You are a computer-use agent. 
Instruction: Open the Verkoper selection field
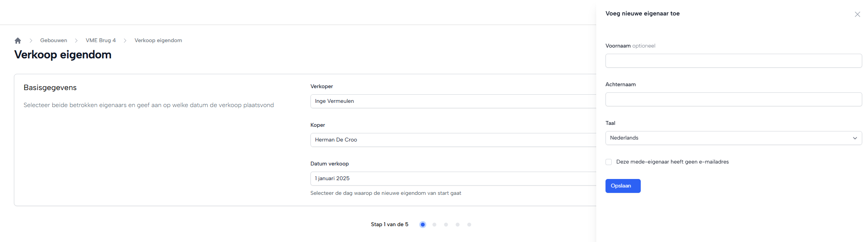coord(453,101)
